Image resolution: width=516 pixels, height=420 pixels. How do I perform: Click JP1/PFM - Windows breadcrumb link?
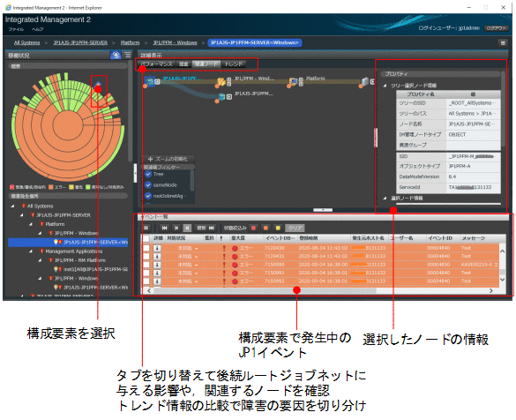[x=175, y=42]
